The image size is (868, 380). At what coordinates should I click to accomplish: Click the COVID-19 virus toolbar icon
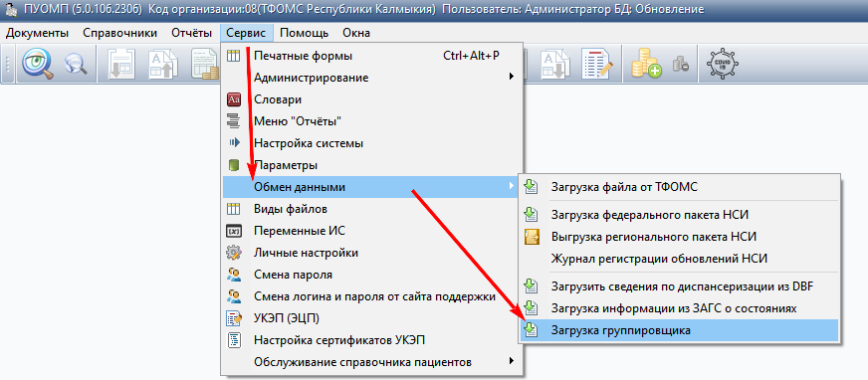click(723, 65)
